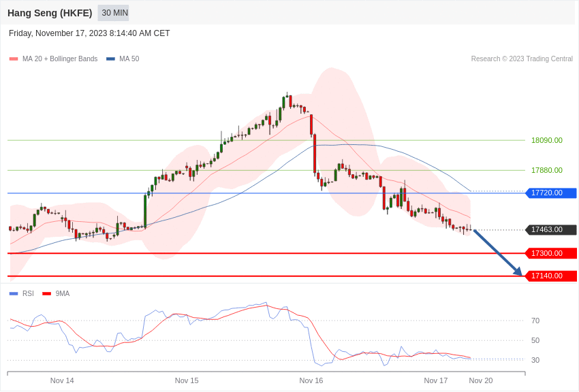The height and width of the screenshot is (392, 579).
Task: Click the MA 20 + Bollinger Bands legend label
Action: 60,59
